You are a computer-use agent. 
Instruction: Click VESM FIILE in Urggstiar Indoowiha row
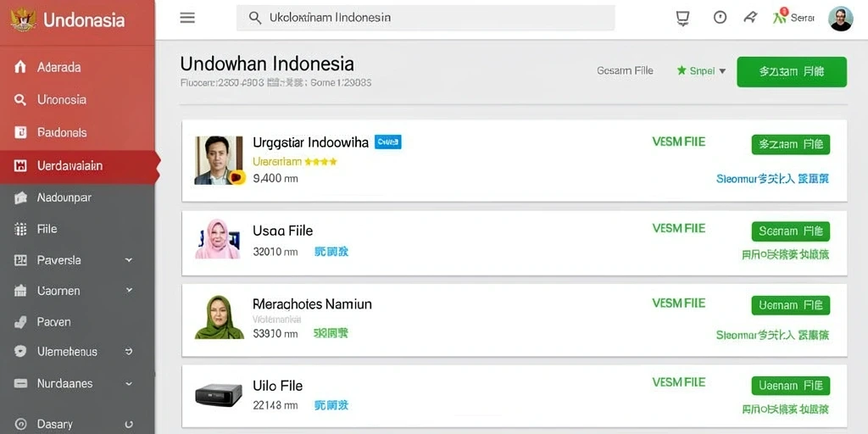(x=679, y=142)
